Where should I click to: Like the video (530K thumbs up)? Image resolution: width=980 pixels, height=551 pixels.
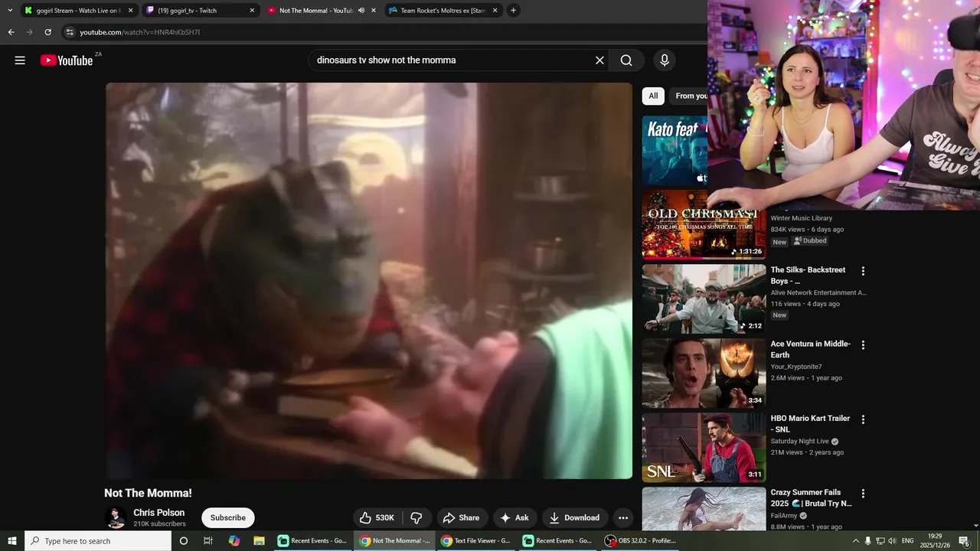pos(377,518)
